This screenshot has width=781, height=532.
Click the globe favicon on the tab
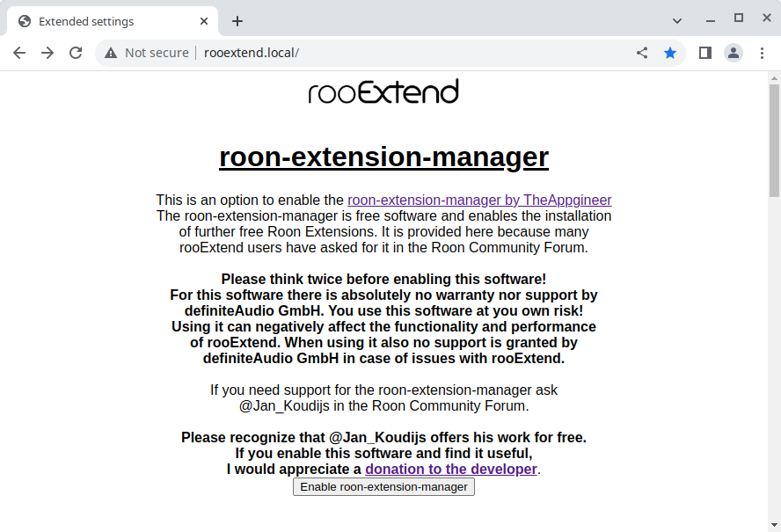25,21
